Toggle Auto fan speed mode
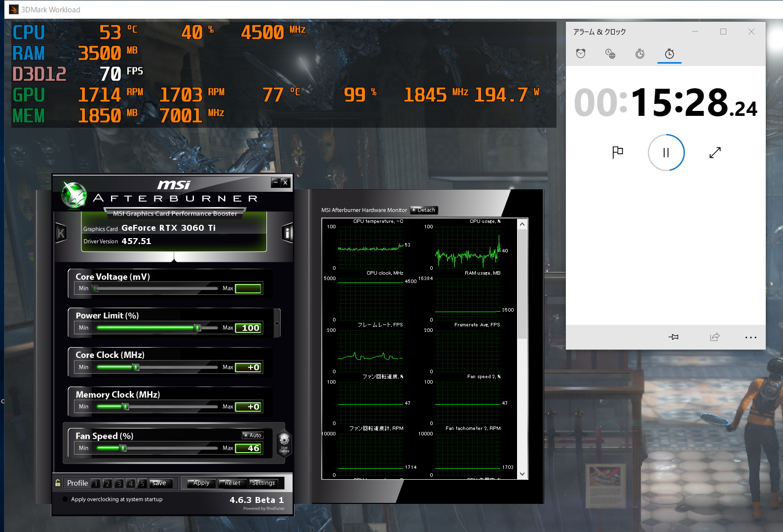The image size is (783, 532). (253, 435)
